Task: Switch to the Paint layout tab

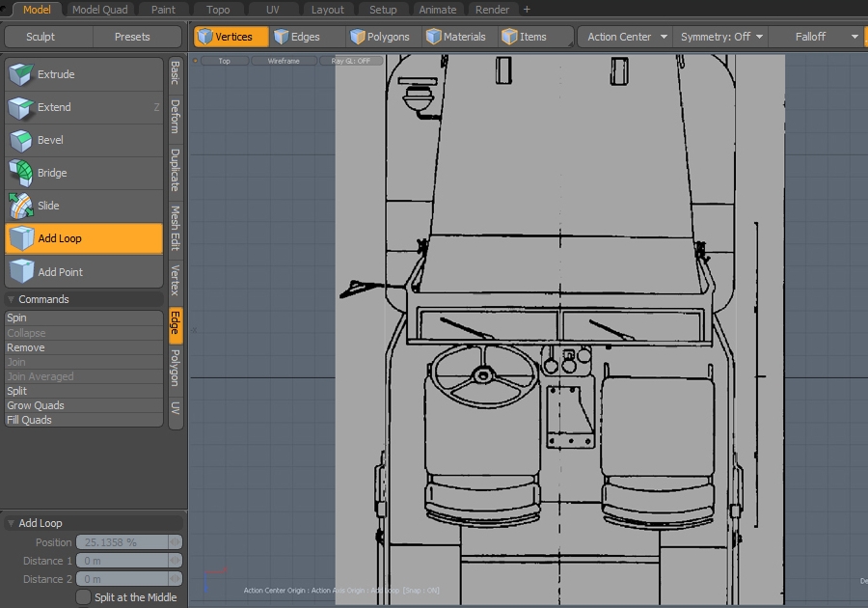Action: 163,10
